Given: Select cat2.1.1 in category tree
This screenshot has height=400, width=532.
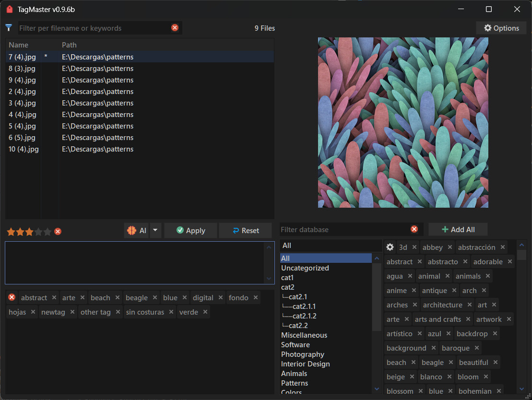Looking at the screenshot, I should coord(304,306).
